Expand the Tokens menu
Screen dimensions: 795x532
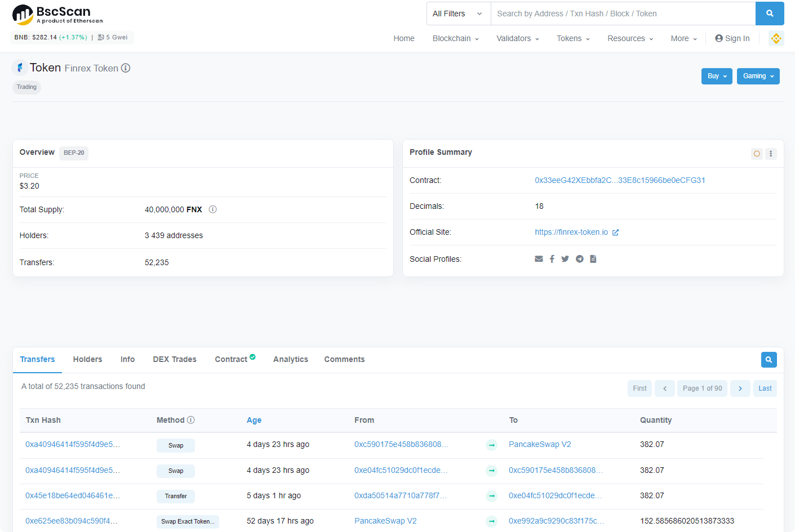tap(574, 38)
